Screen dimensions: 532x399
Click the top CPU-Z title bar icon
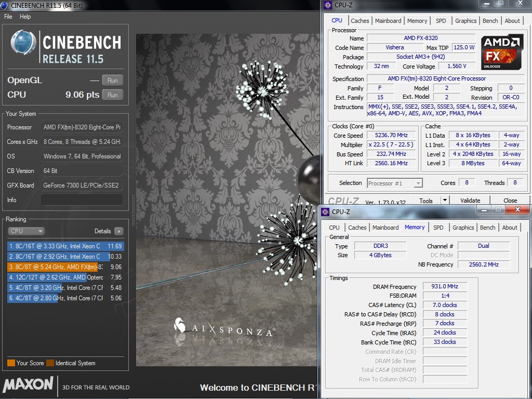click(x=328, y=5)
